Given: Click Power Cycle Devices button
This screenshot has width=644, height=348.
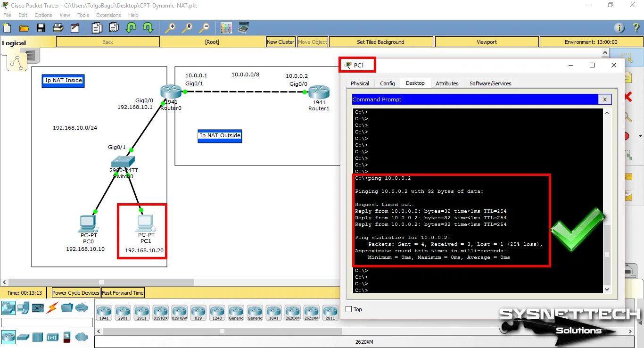Looking at the screenshot, I should click(x=76, y=293).
